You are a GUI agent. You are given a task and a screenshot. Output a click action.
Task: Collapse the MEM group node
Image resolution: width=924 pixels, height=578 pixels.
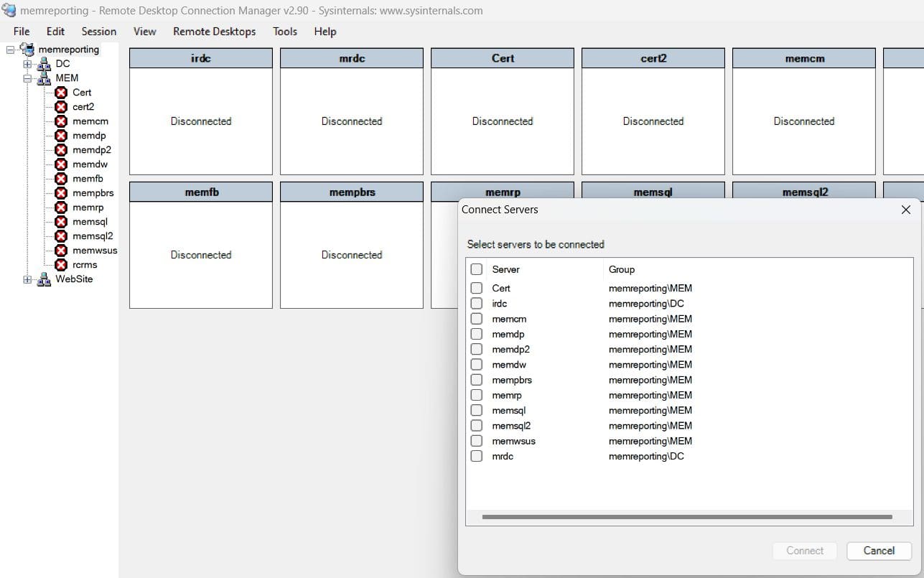(x=27, y=78)
